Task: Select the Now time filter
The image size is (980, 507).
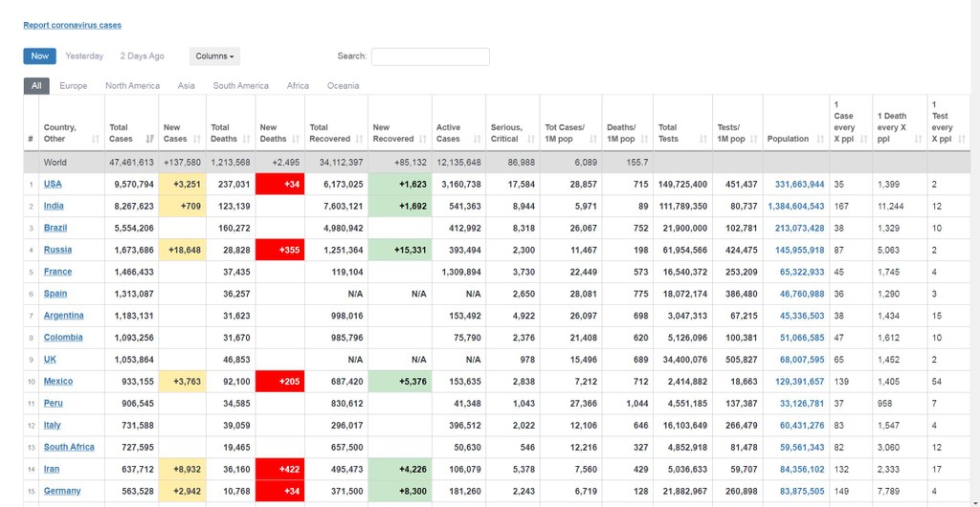Action: click(39, 56)
